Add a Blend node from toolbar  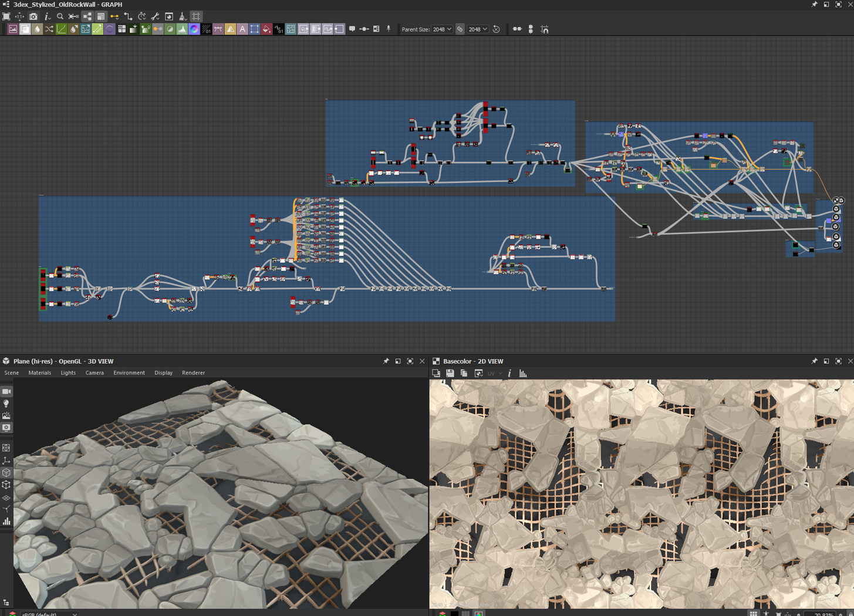[x=25, y=29]
